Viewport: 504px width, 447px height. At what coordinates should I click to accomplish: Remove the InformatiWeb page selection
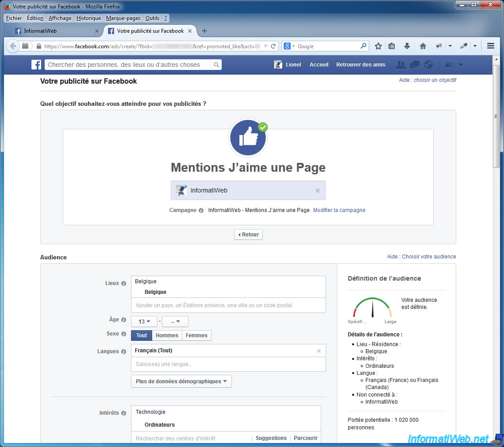tap(318, 191)
